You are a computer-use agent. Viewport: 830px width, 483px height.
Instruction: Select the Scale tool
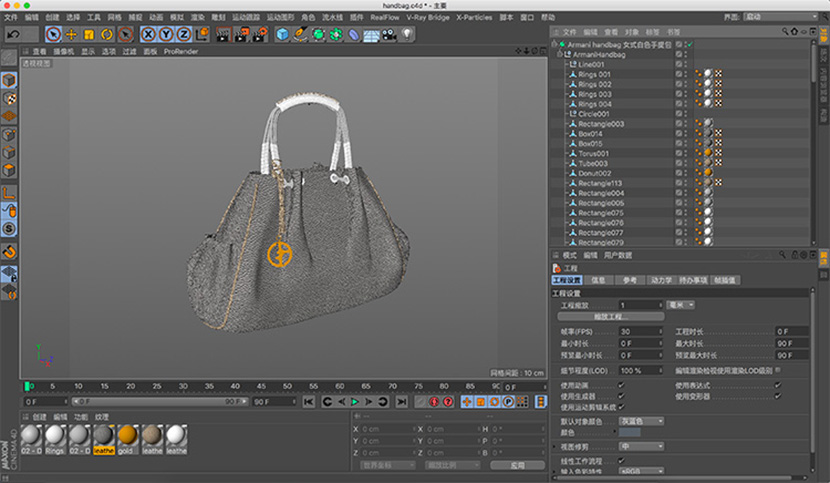click(x=89, y=34)
